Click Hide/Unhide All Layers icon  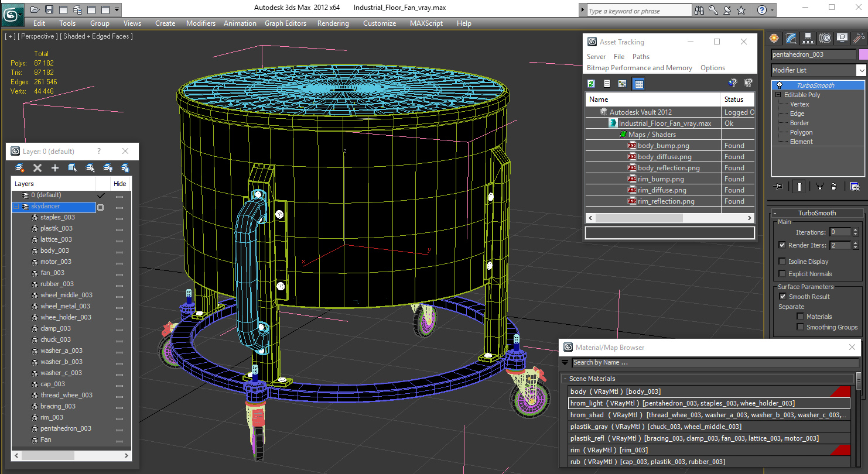(108, 168)
